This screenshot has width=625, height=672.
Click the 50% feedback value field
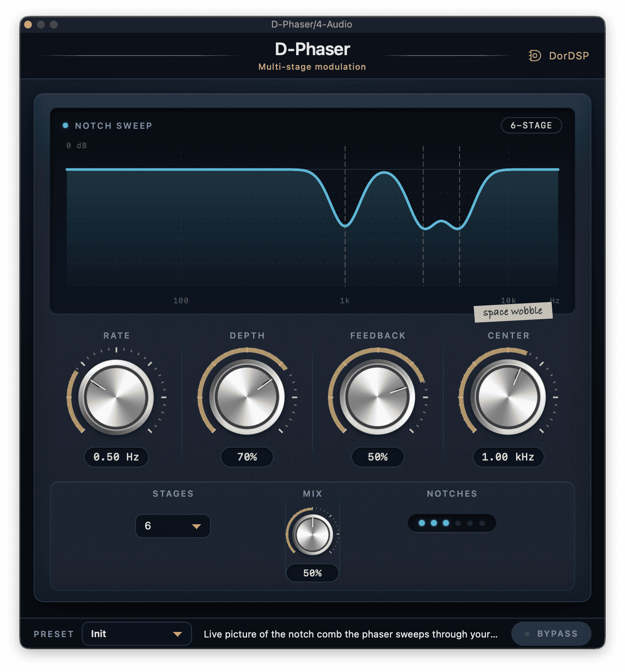tap(378, 457)
